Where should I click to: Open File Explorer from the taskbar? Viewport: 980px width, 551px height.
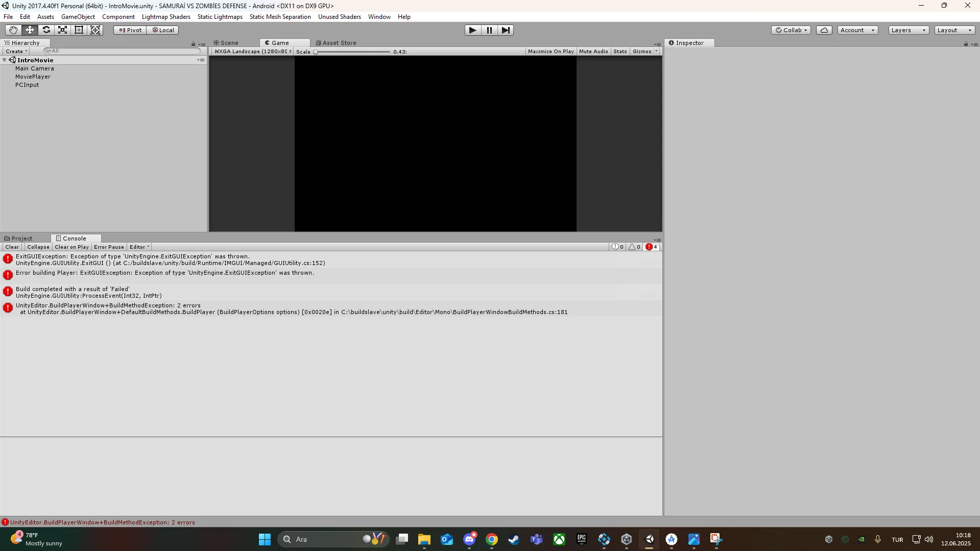(424, 539)
